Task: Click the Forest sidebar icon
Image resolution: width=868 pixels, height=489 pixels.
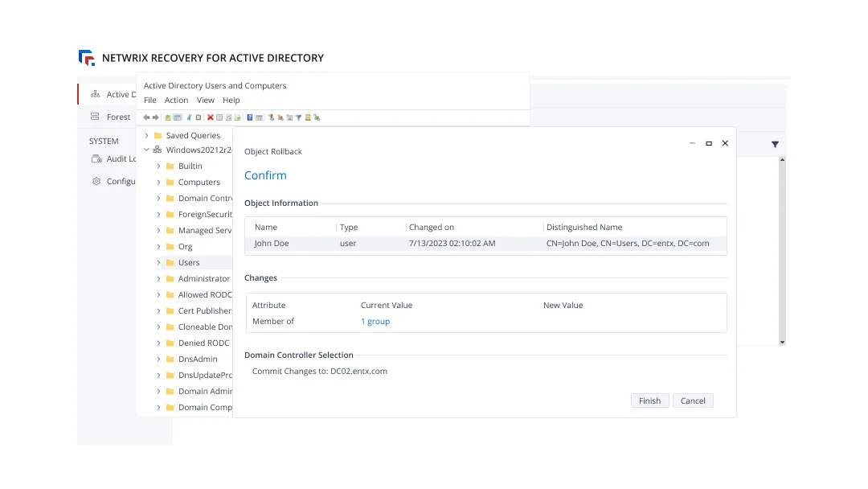Action: [95, 117]
